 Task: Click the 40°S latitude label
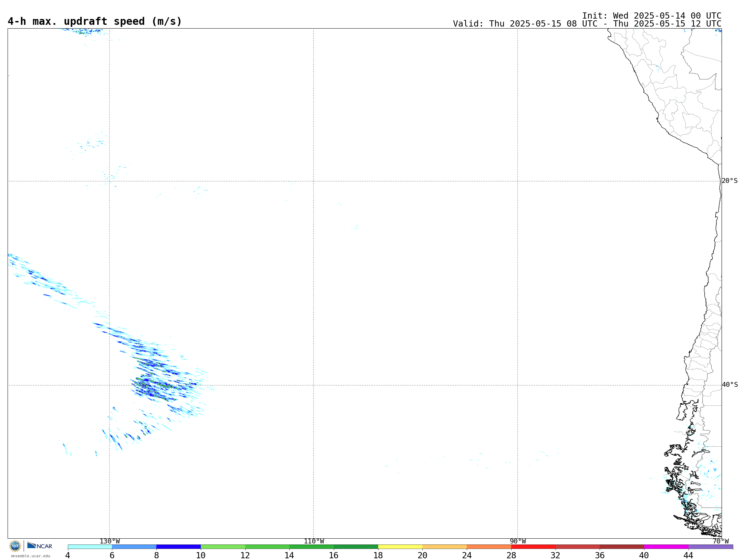point(730,385)
